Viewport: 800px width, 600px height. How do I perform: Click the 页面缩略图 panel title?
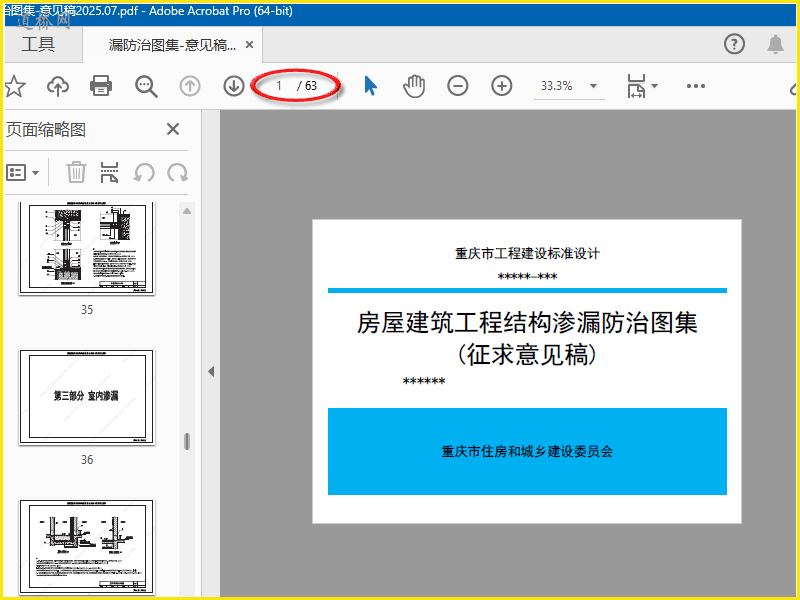[45, 130]
